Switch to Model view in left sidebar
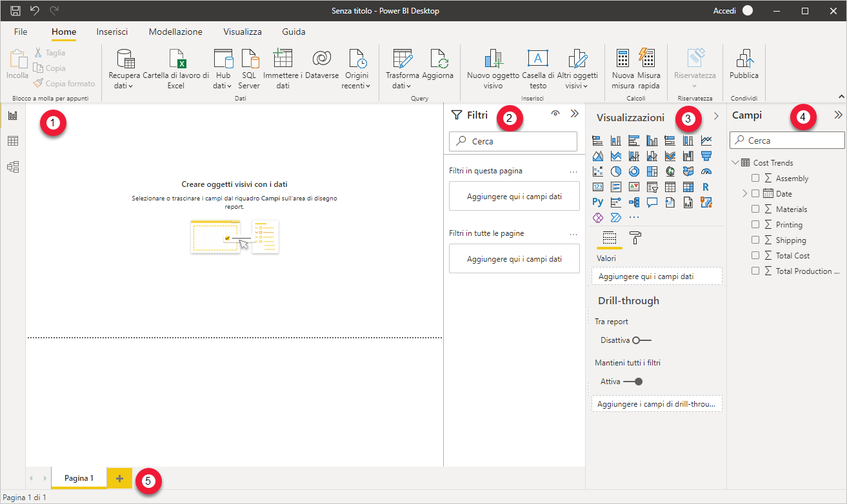This screenshot has height=504, width=847. [13, 167]
